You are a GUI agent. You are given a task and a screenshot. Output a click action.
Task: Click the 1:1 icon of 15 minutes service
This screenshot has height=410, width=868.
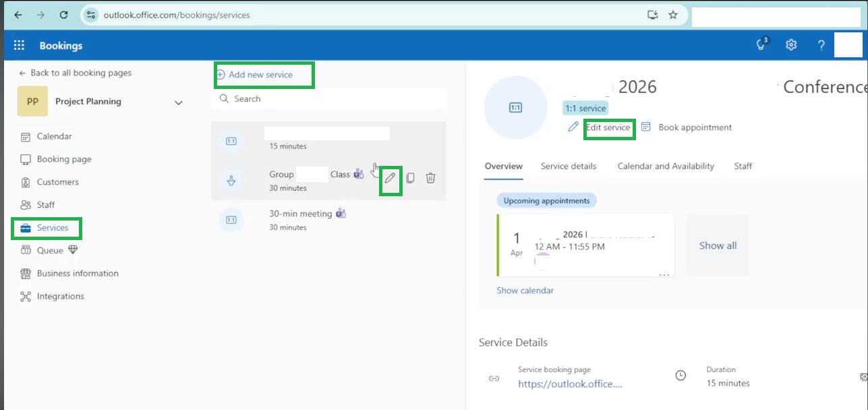(x=231, y=141)
